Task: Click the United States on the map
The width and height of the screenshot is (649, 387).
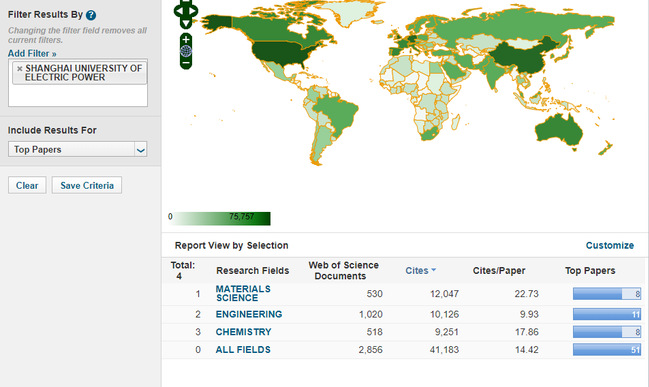Action: (x=281, y=53)
